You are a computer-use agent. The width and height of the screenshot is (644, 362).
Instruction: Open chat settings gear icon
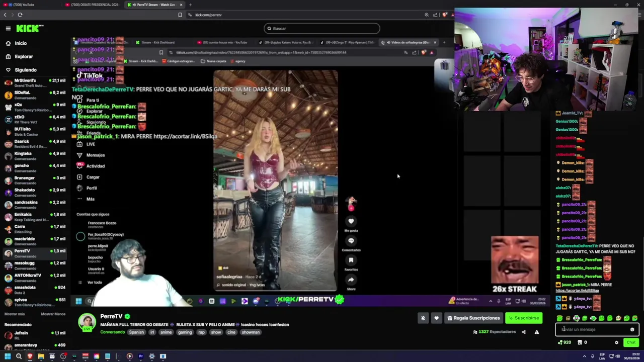pyautogui.click(x=616, y=342)
